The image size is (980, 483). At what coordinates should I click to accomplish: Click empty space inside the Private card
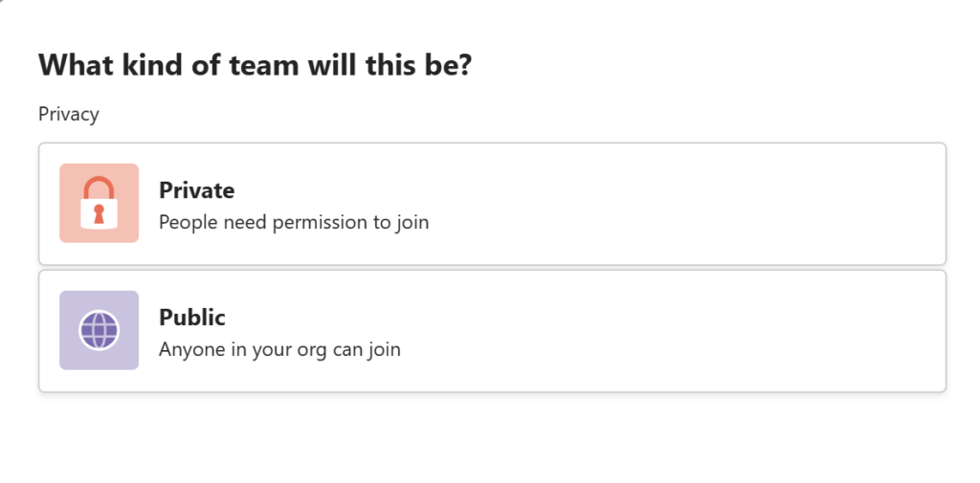coord(687,204)
